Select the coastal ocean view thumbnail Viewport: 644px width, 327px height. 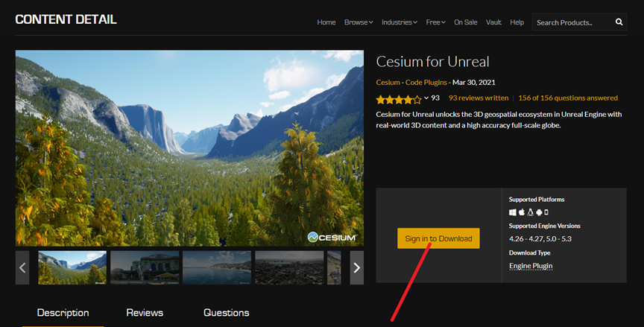[x=217, y=268]
